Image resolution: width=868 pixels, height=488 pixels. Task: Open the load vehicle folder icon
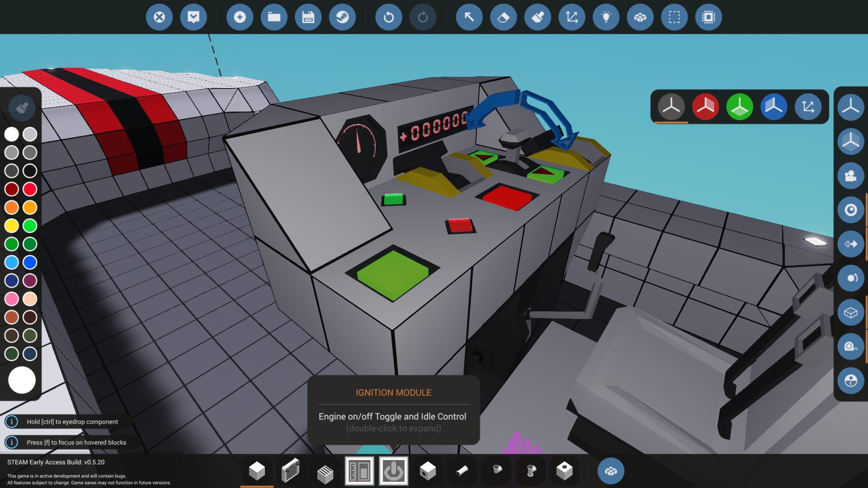pos(274,17)
